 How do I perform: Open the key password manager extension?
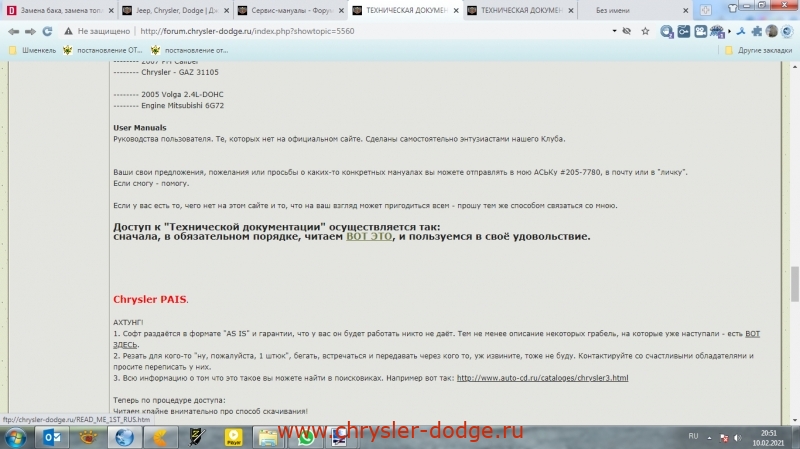684,32
